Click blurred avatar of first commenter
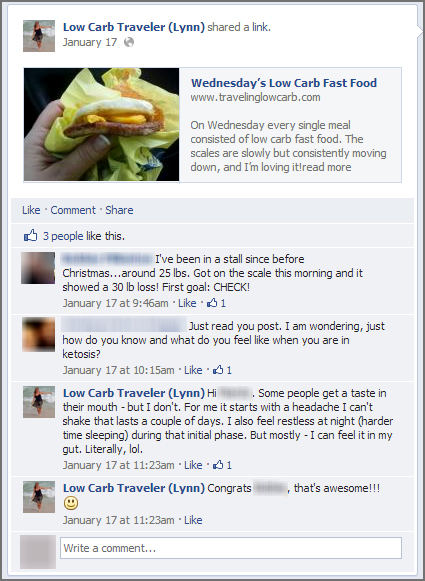Screen dimensions: 425x581 click(x=38, y=268)
